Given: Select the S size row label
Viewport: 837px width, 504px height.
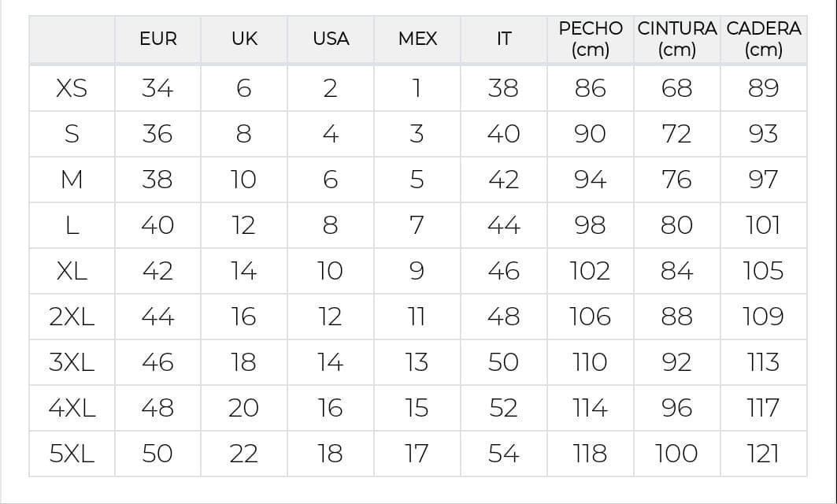Looking at the screenshot, I should (x=72, y=134).
